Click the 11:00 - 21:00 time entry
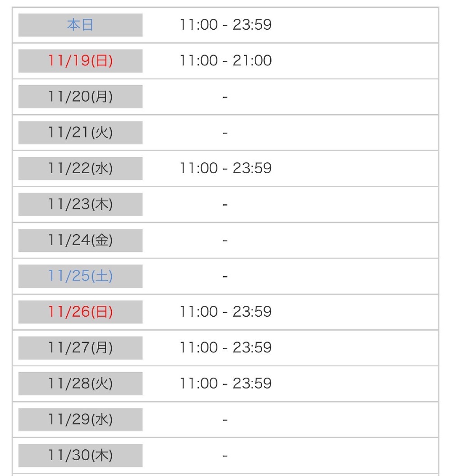 click(x=225, y=61)
